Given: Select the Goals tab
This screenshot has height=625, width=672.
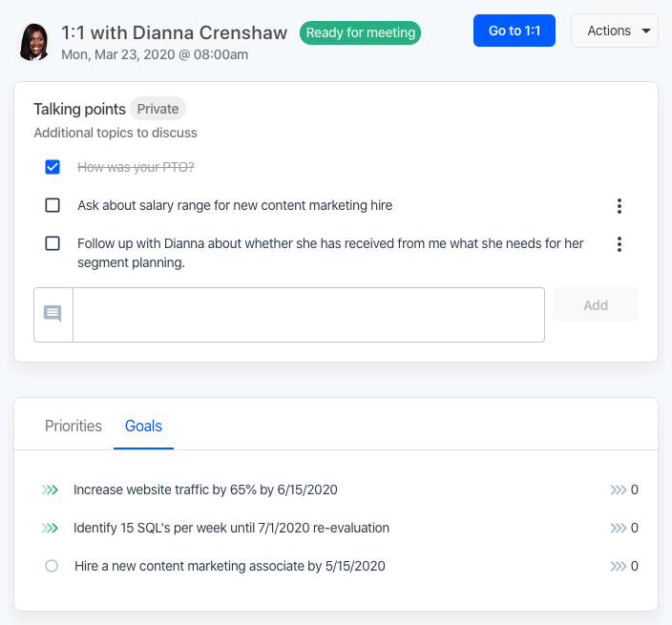Looking at the screenshot, I should click(143, 427).
